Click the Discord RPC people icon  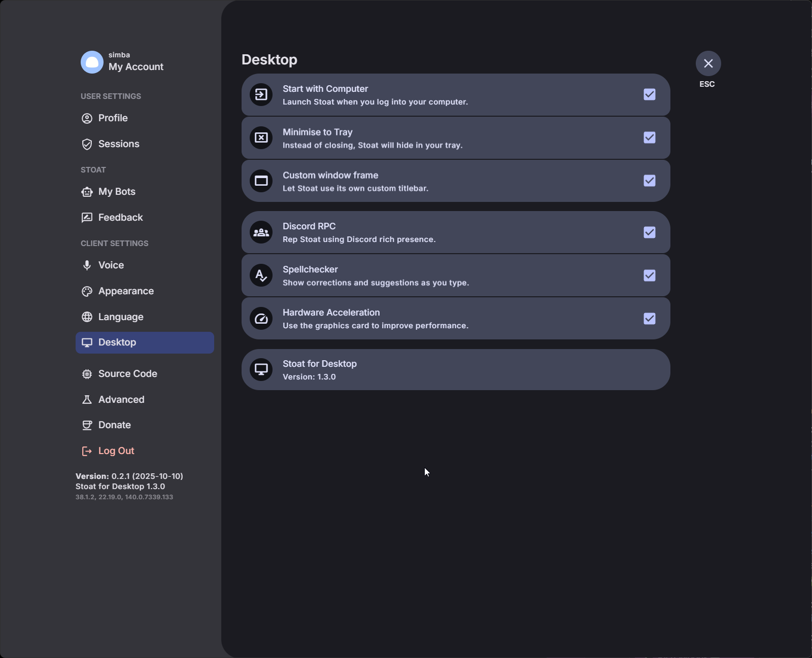coord(261,232)
